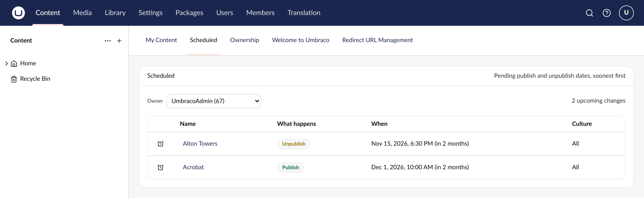This screenshot has height=198, width=644.
Task: Open the Owner dropdown
Action: pyautogui.click(x=214, y=101)
